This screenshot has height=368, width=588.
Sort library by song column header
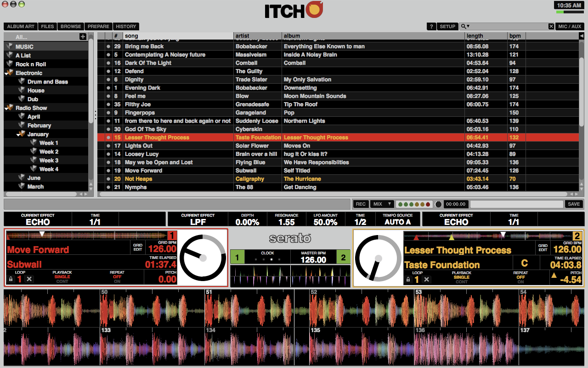coord(178,36)
